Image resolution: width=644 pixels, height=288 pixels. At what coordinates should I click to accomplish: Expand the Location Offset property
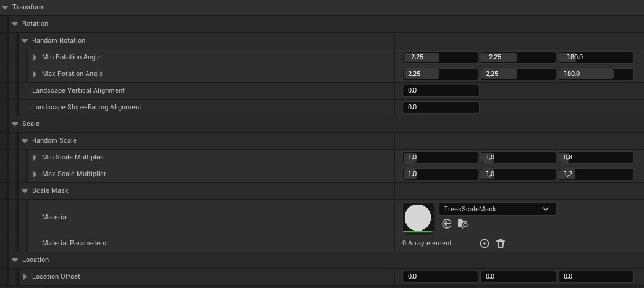[25, 276]
